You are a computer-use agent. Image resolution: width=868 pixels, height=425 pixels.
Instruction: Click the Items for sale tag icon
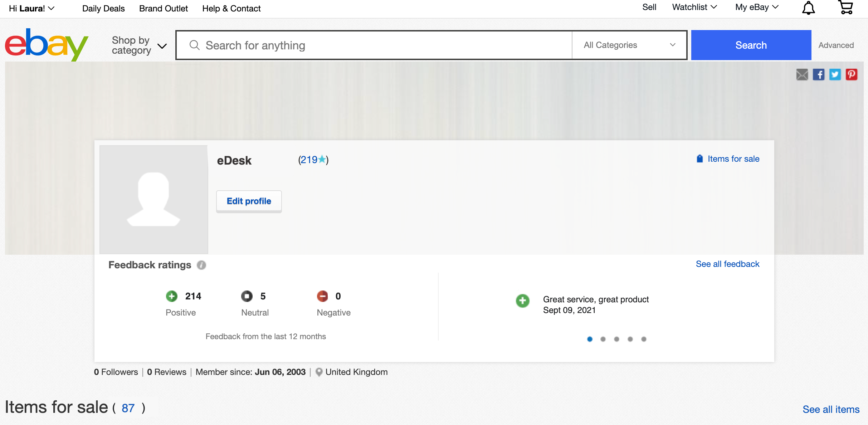[700, 158]
